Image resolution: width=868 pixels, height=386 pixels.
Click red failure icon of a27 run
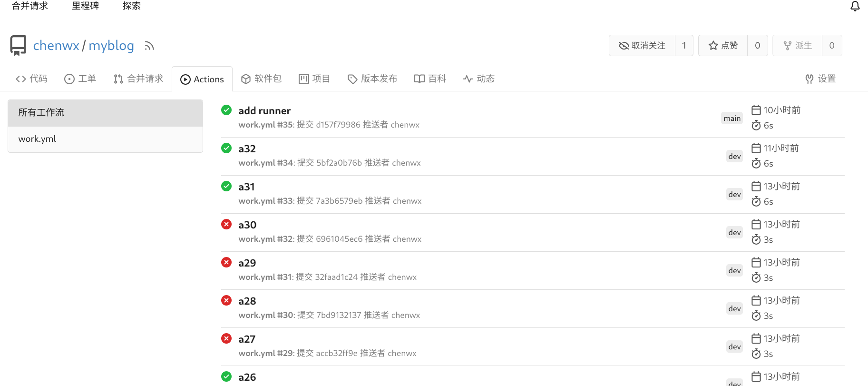coord(226,338)
